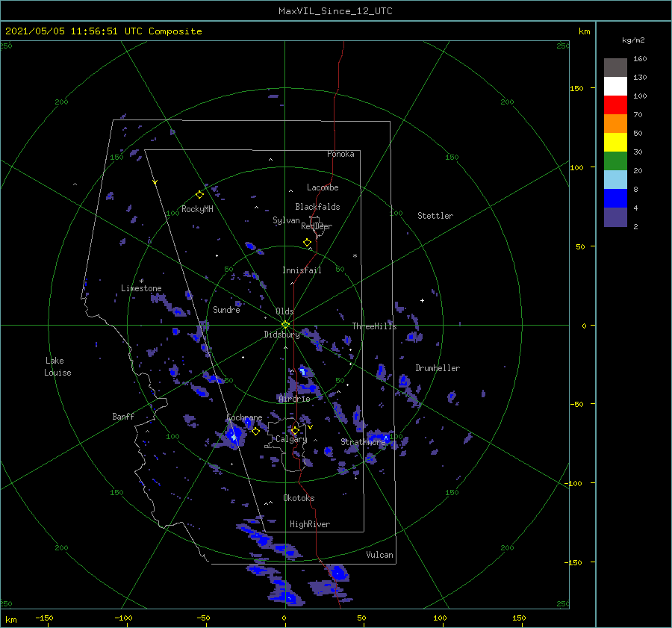Click the Lake Louise label
Viewport: 672px width, 628px height.
pos(57,367)
